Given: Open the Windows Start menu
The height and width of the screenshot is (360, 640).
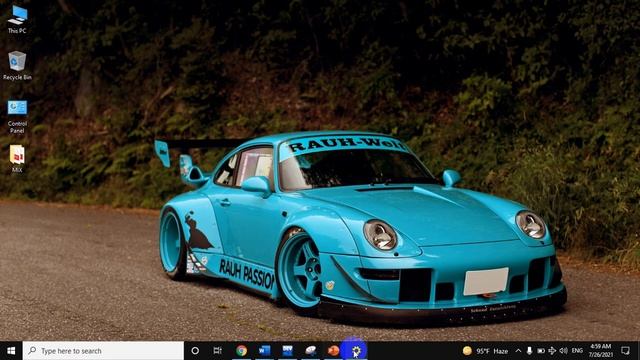Looking at the screenshot, I should pyautogui.click(x=11, y=351).
